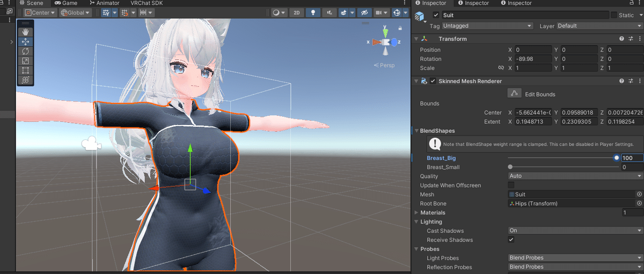Select the Hand (view) tool
Viewport: 644px width, 274px height.
(25, 32)
